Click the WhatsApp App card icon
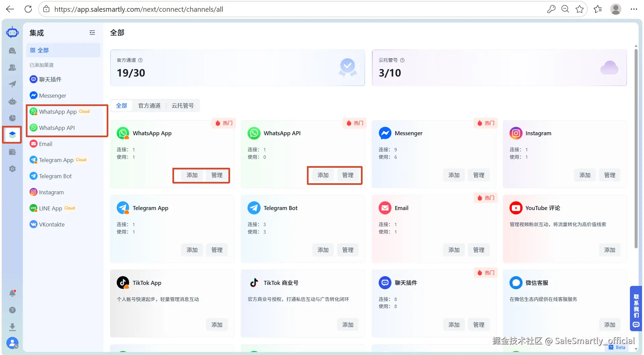The width and height of the screenshot is (644, 355). coord(123,133)
